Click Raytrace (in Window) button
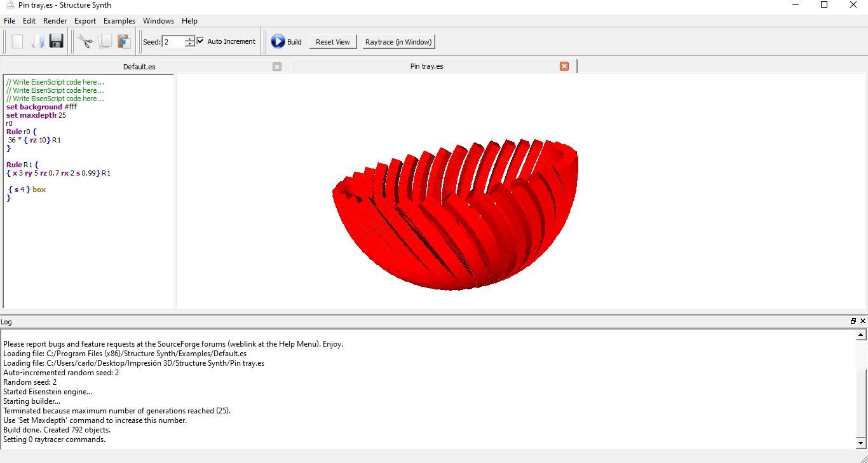Image resolution: width=868 pixels, height=463 pixels. pos(398,42)
